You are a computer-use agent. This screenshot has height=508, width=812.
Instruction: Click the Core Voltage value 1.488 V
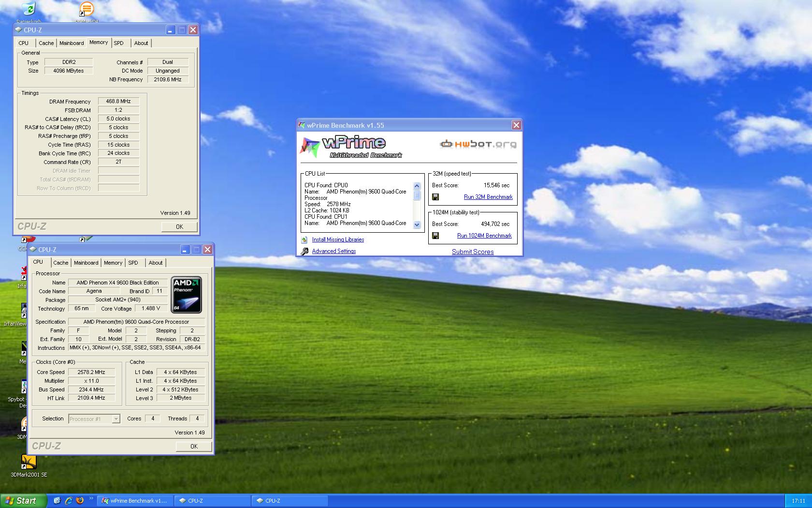[151, 308]
